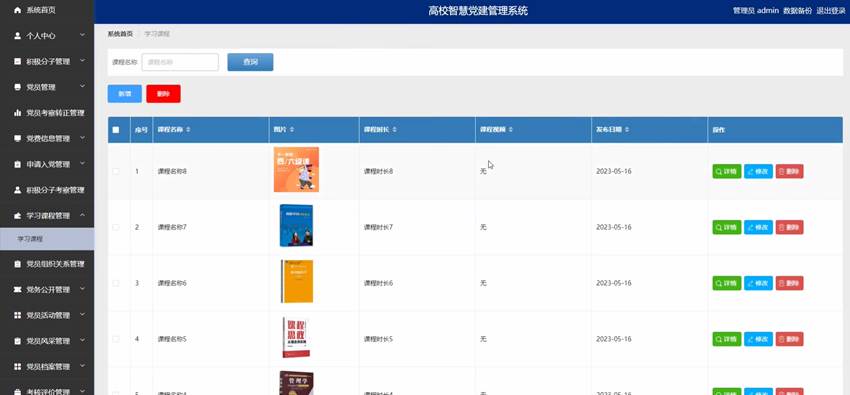The image size is (850, 395).
Task: Expand the 个人中心 chevron
Action: click(82, 35)
